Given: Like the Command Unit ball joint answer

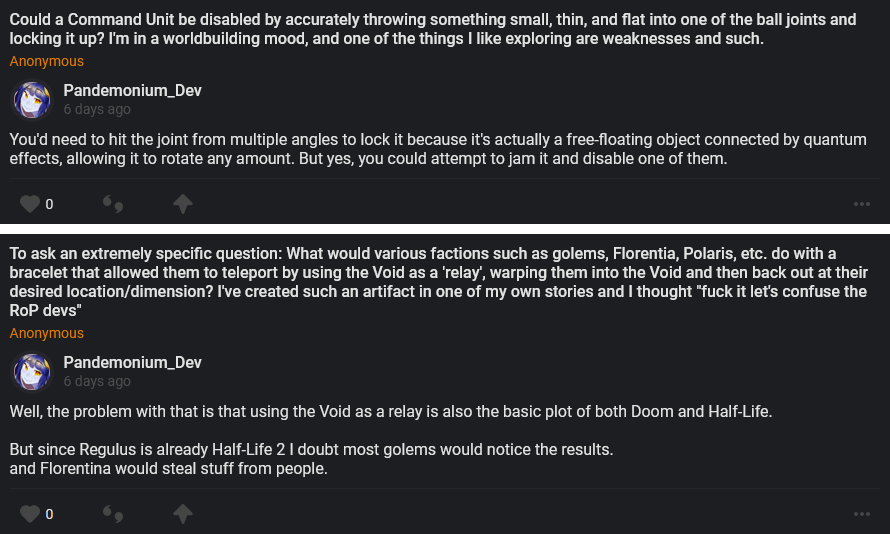Looking at the screenshot, I should (x=30, y=204).
